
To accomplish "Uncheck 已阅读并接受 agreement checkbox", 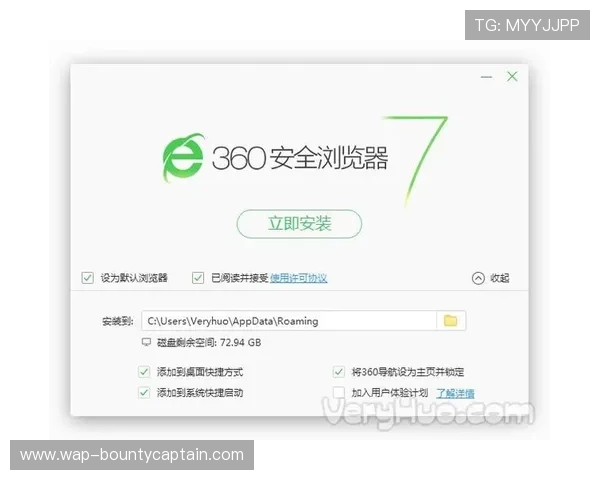I will 198,278.
